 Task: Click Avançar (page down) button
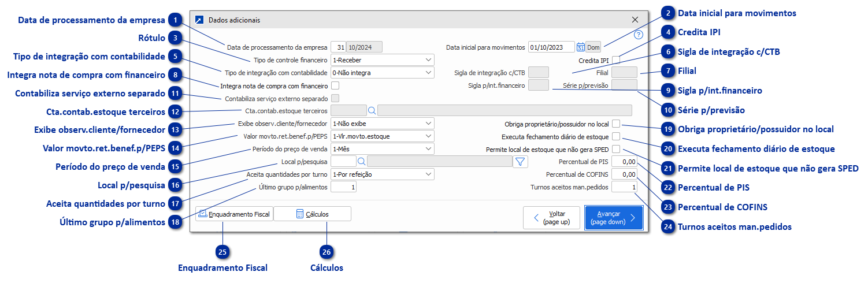613,218
